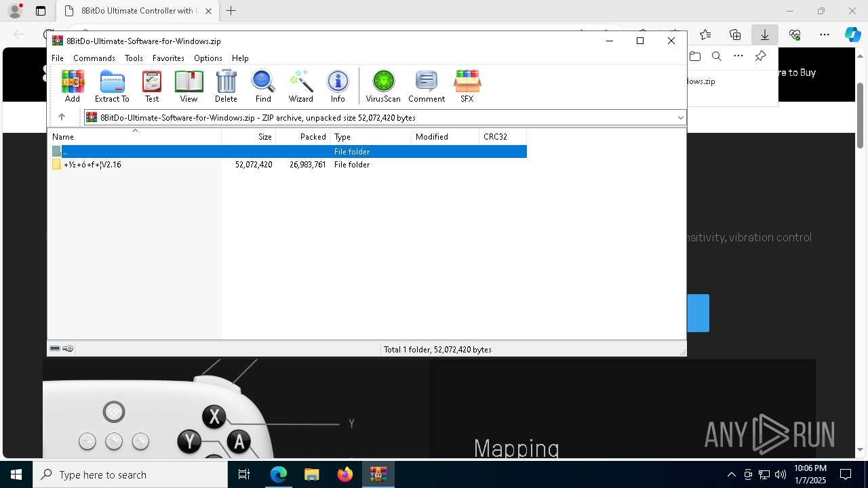This screenshot has height=488, width=868.
Task: Close the 8BitDo browser tab
Action: coord(208,11)
